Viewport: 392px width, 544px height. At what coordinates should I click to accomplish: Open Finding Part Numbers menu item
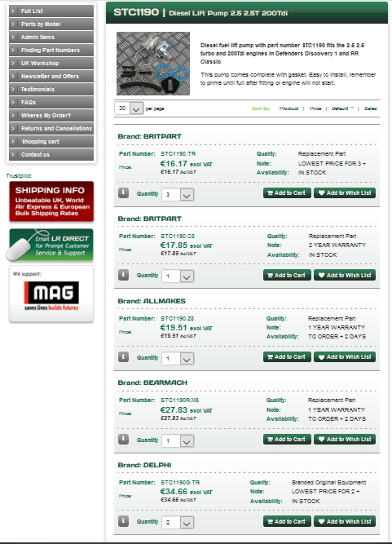point(51,50)
